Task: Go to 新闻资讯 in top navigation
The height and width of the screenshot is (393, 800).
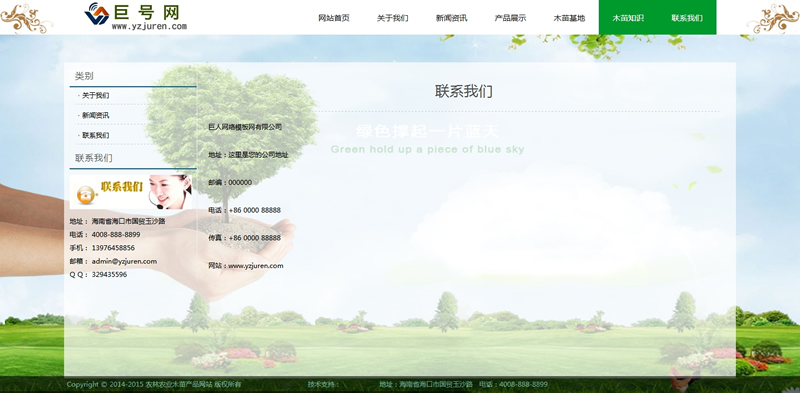Action: [451, 18]
